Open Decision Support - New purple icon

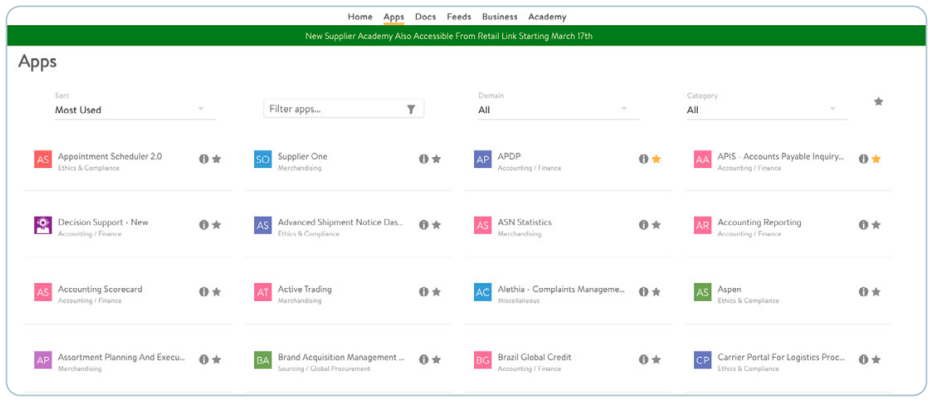point(43,225)
